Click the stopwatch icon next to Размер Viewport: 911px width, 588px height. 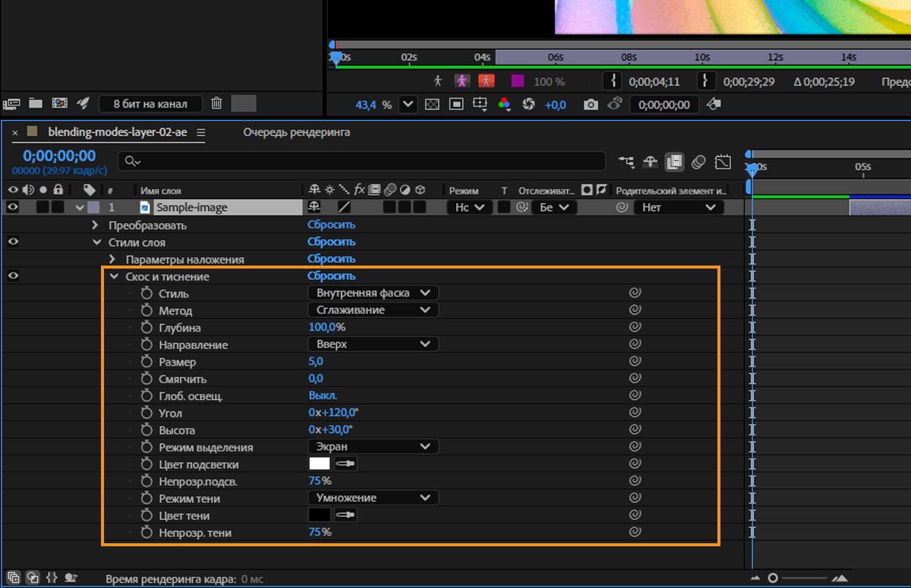pos(147,362)
